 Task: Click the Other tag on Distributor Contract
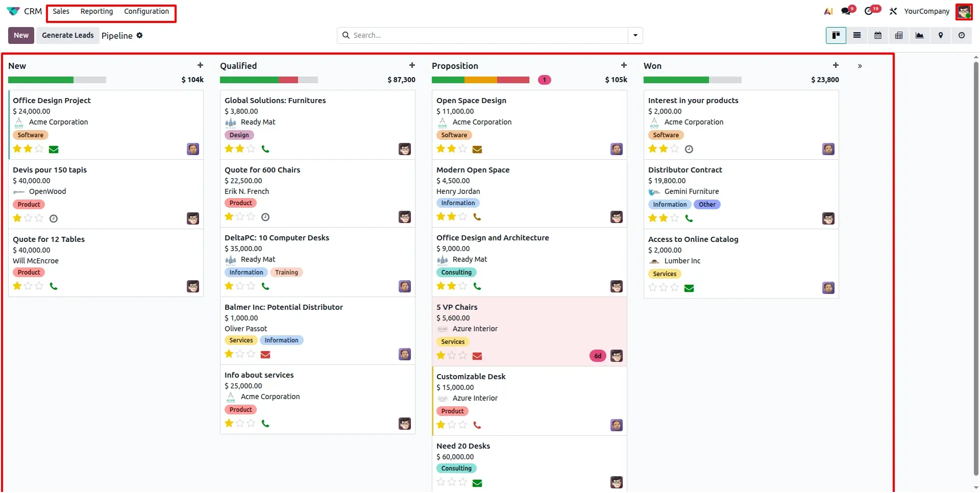pyautogui.click(x=707, y=205)
